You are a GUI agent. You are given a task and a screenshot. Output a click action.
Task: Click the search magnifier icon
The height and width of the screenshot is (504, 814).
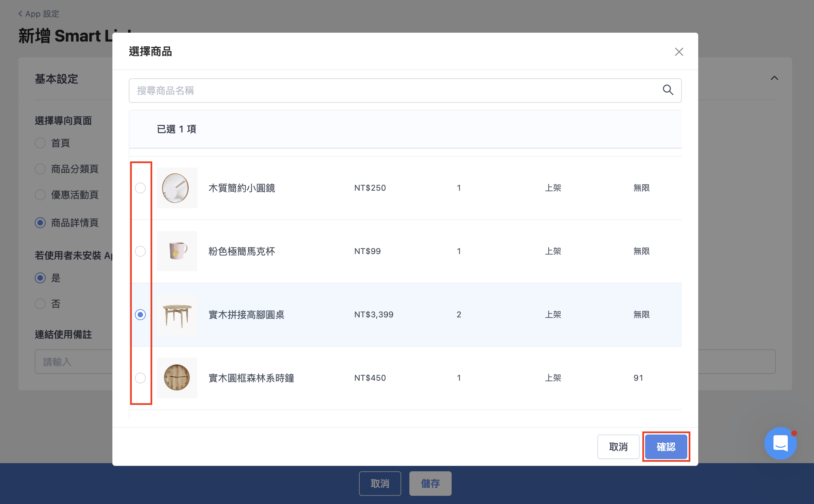pyautogui.click(x=668, y=90)
